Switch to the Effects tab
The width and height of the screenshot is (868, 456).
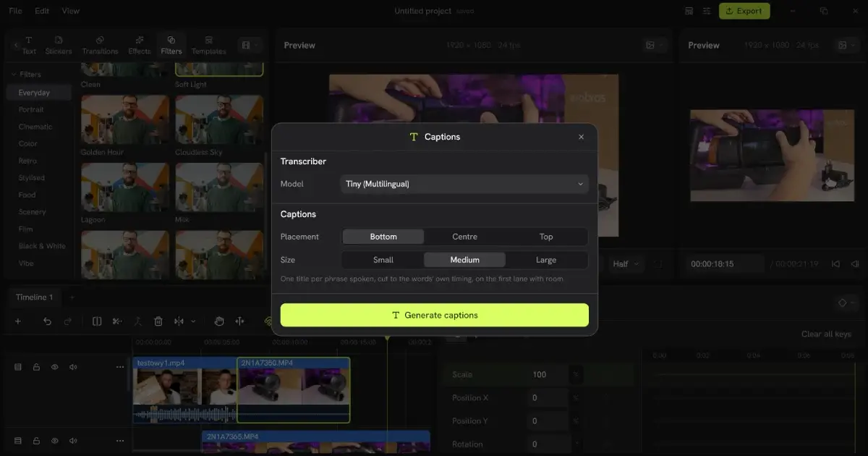(140, 45)
